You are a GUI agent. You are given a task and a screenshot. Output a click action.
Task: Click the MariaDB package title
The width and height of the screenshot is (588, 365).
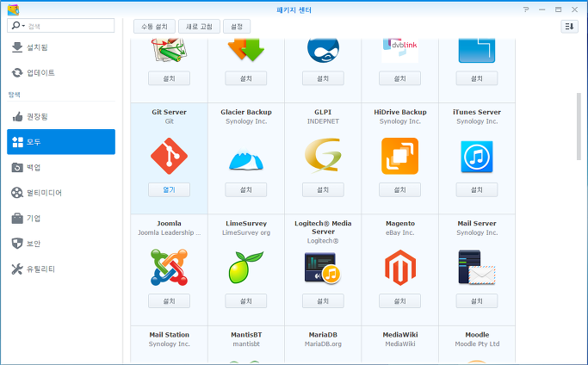pos(323,335)
